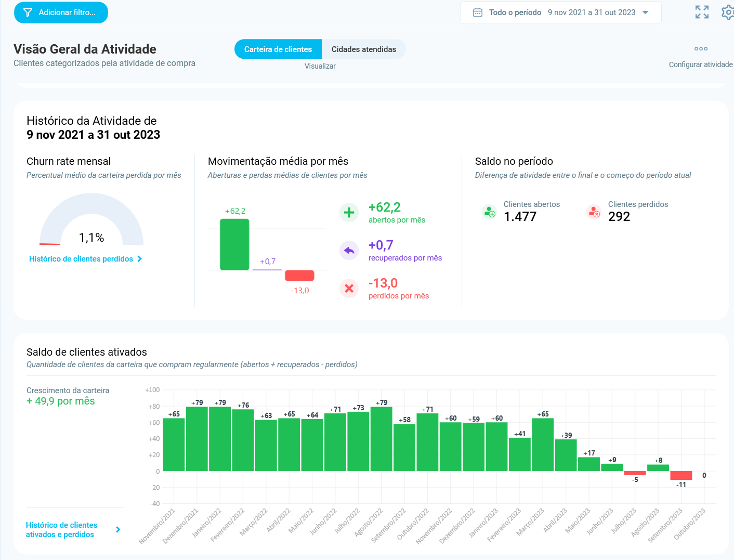Click the Saldo de clientes ativados title
The height and width of the screenshot is (560, 734).
pos(87,352)
